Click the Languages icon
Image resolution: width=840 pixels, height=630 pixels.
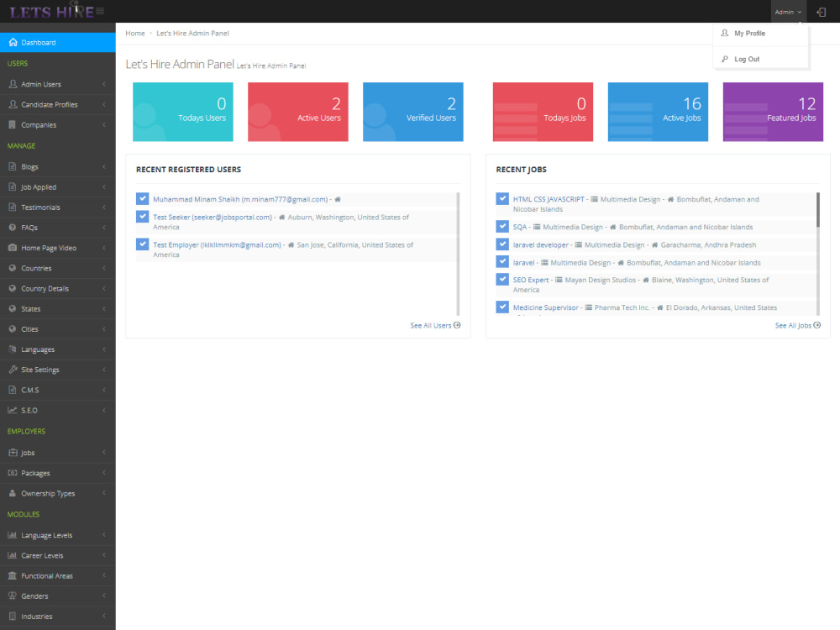tap(13, 349)
